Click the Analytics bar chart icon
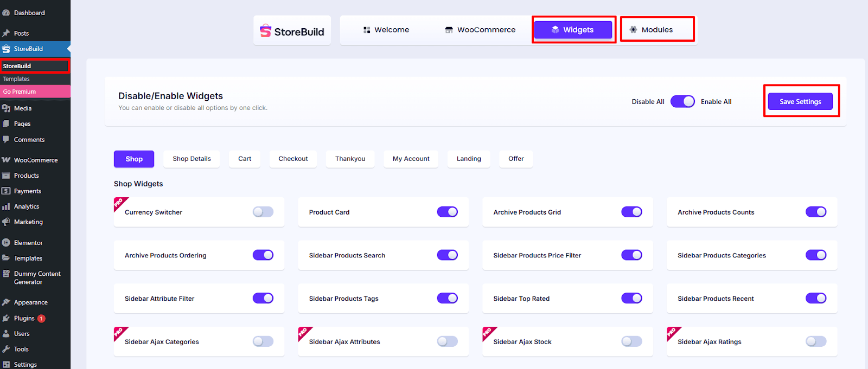This screenshot has height=369, width=868. pos(6,206)
